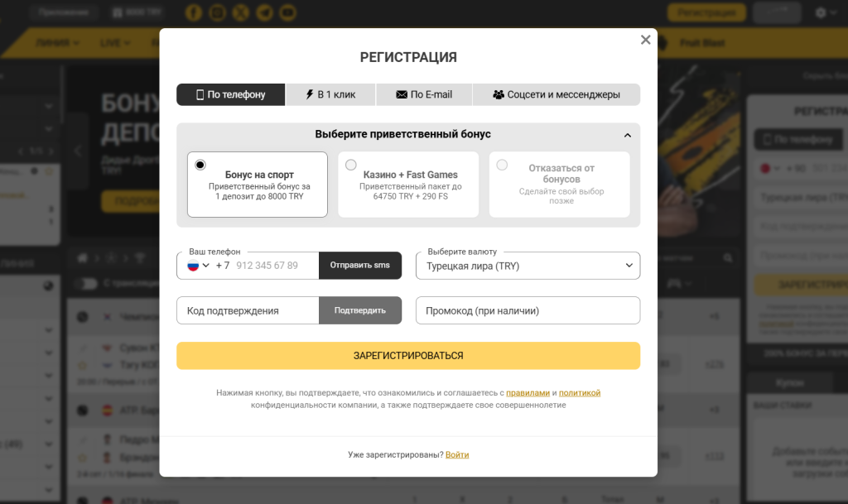Click the Отправить sms button

[360, 265]
